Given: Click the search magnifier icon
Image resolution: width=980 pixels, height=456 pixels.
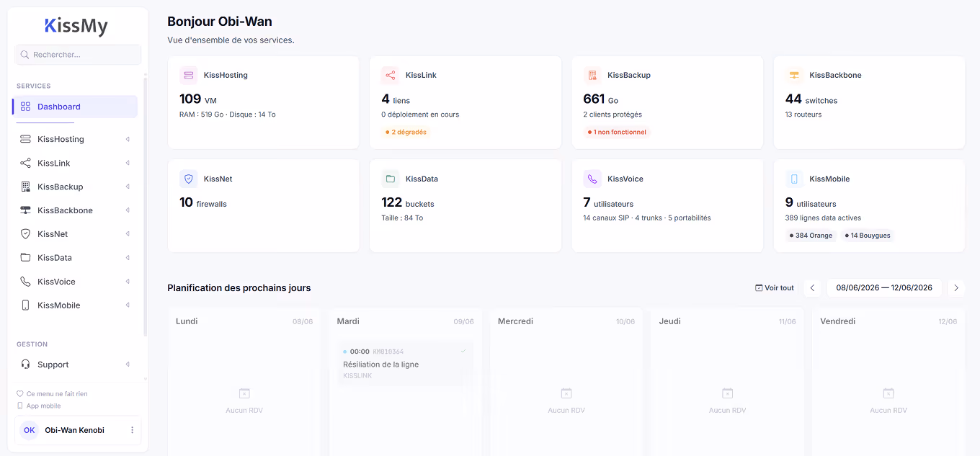Looking at the screenshot, I should (x=25, y=55).
